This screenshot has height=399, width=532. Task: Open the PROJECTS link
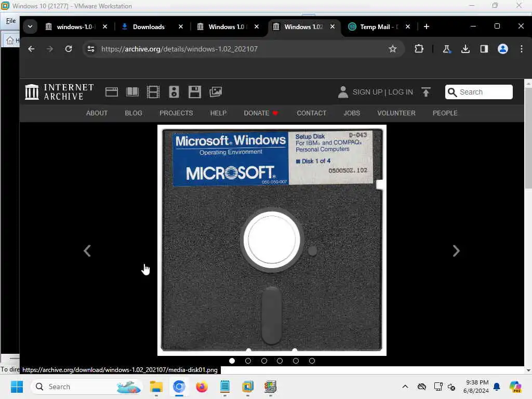coord(176,113)
